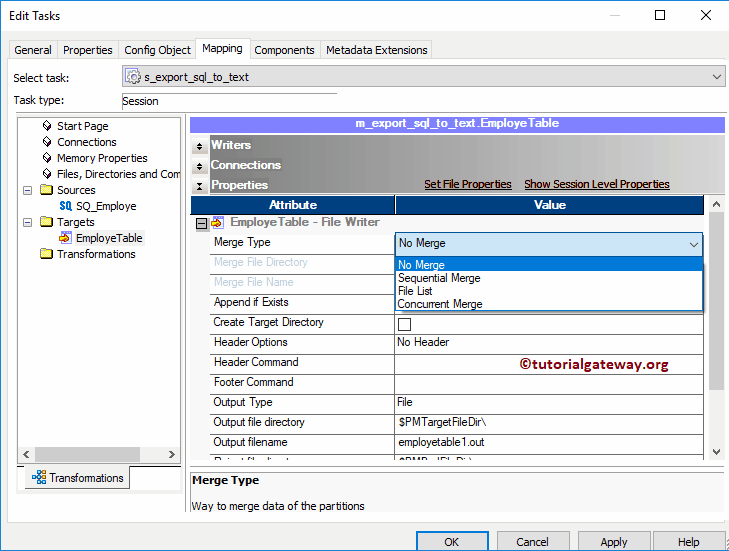Screen dimensions: 729x551
Task: Select Memory Properties in the tree
Action: pos(102,158)
